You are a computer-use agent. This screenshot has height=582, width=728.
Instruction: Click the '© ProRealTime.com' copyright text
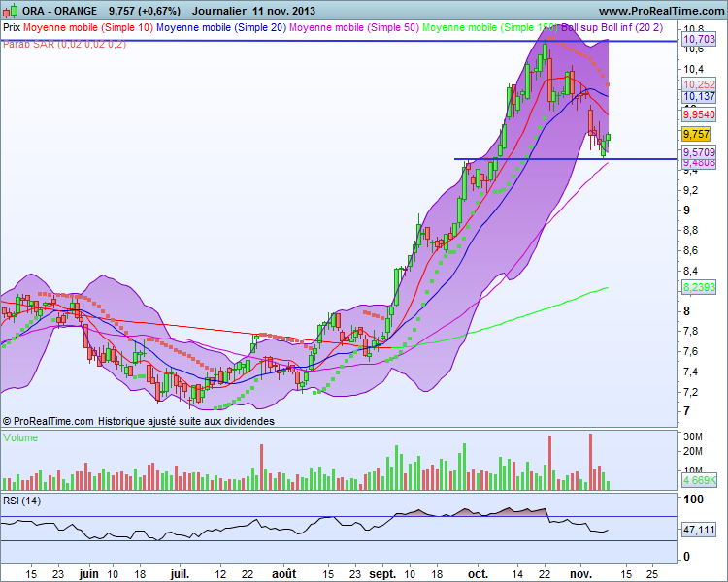(x=48, y=421)
